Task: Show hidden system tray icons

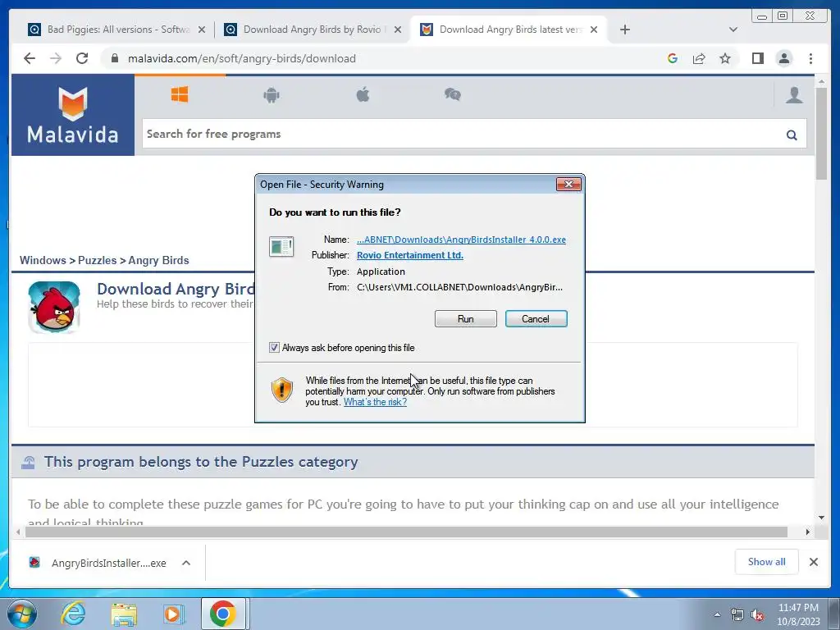Action: pos(717,614)
